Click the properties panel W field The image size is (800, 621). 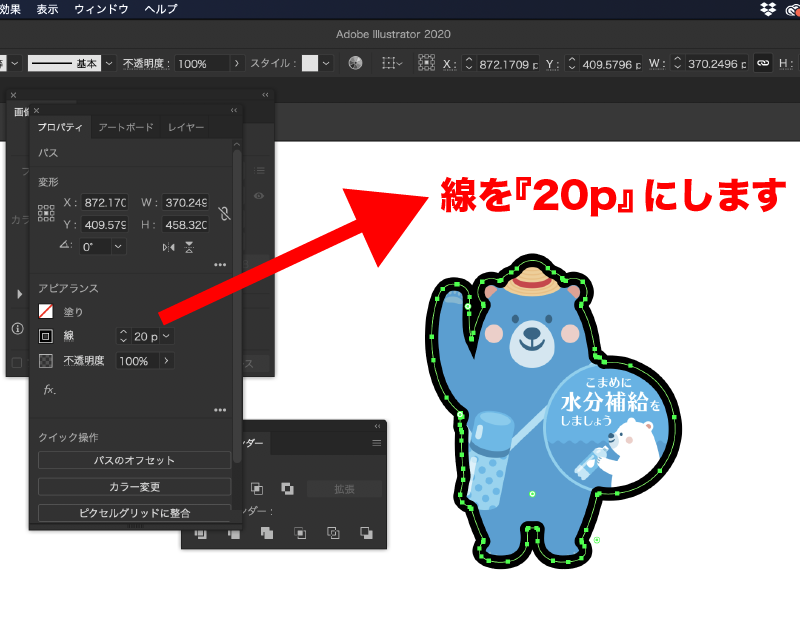[186, 203]
